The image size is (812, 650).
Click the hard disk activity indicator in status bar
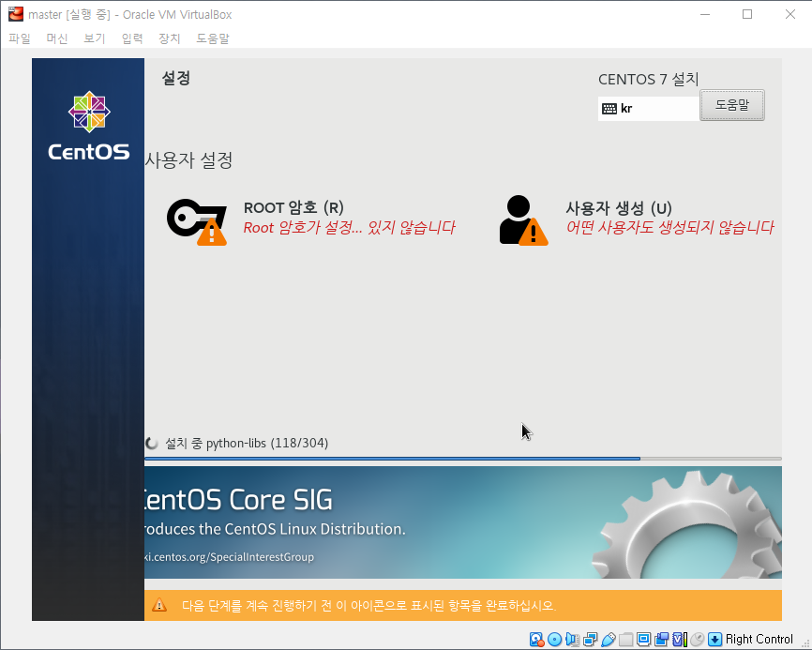tap(537, 639)
